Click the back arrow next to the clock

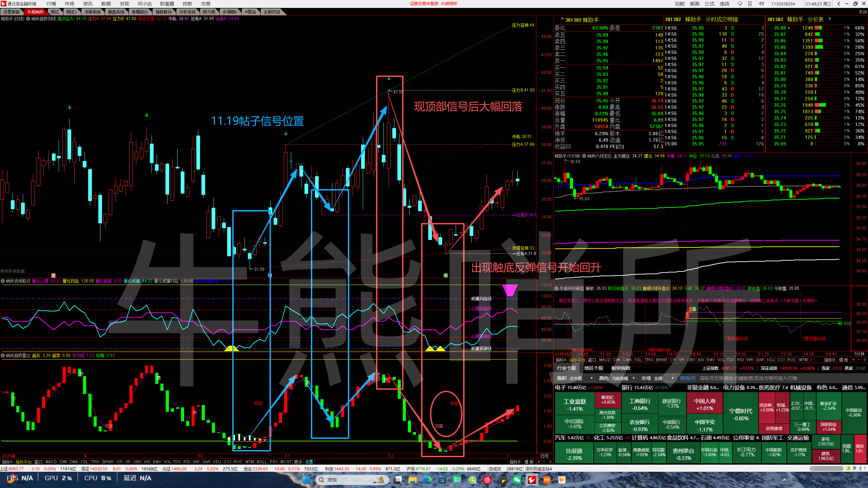pyautogui.click(x=839, y=4)
